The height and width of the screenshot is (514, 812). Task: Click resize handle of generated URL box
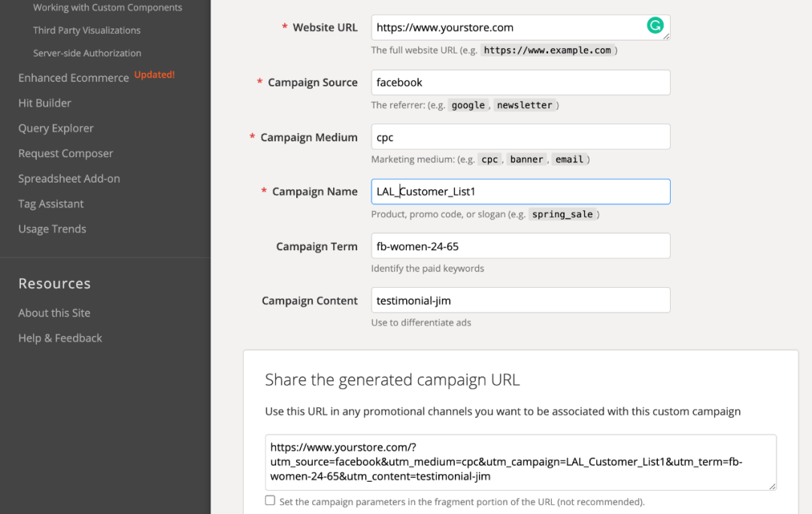pyautogui.click(x=772, y=486)
